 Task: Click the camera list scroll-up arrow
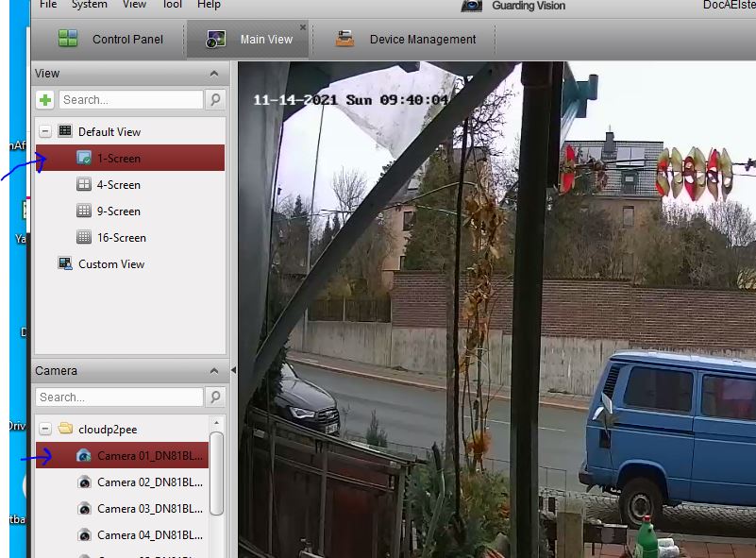point(216,422)
